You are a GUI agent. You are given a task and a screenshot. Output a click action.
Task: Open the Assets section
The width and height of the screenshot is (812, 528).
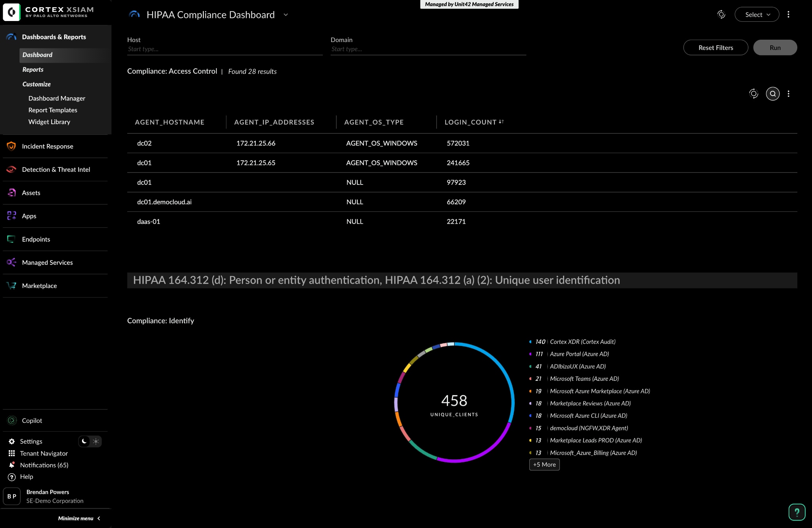(x=31, y=192)
